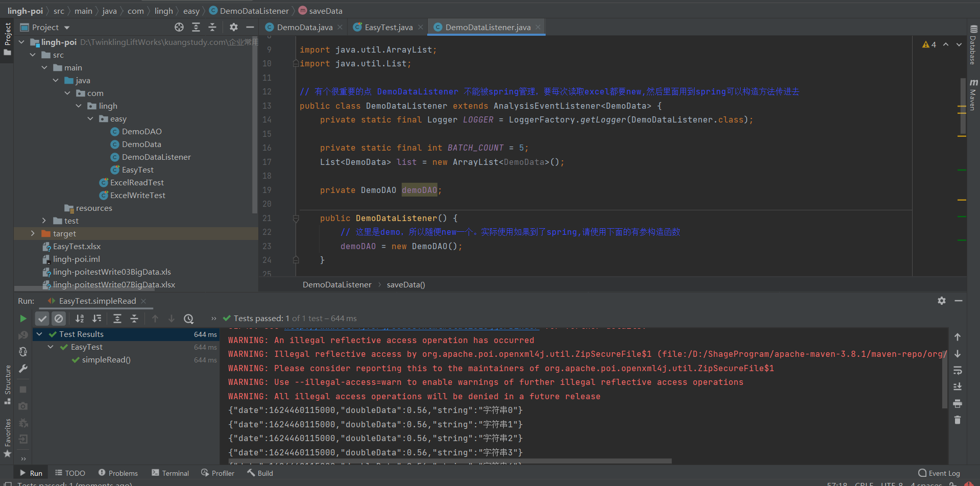Open the Profiler tool window

[218, 473]
